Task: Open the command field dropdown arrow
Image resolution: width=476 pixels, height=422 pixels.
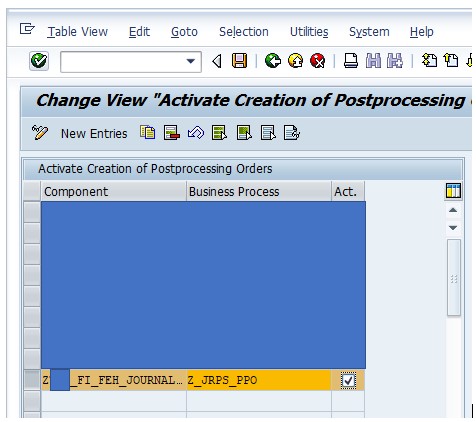Action: click(x=191, y=61)
